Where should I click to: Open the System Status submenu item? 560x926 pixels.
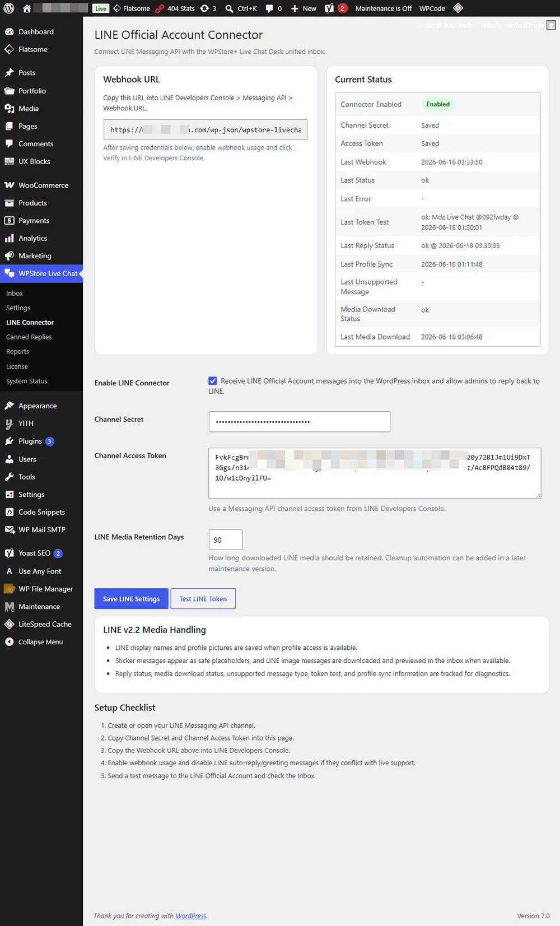coord(27,381)
